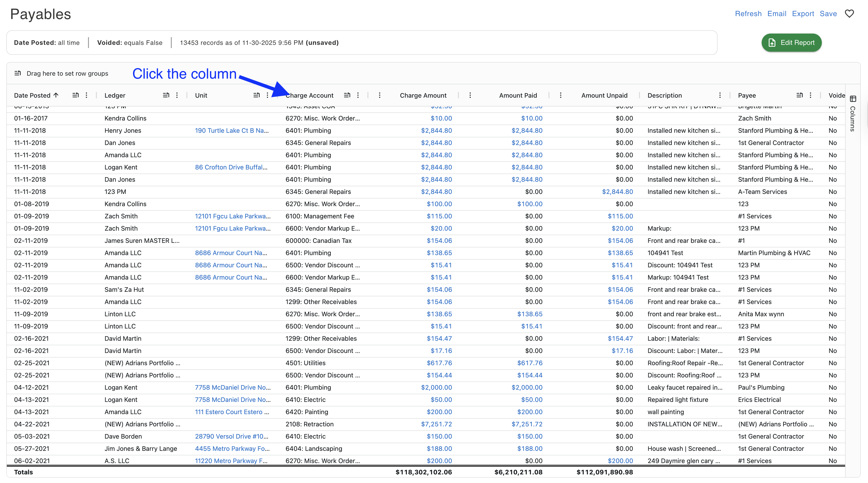Click the Email link

[x=777, y=14]
